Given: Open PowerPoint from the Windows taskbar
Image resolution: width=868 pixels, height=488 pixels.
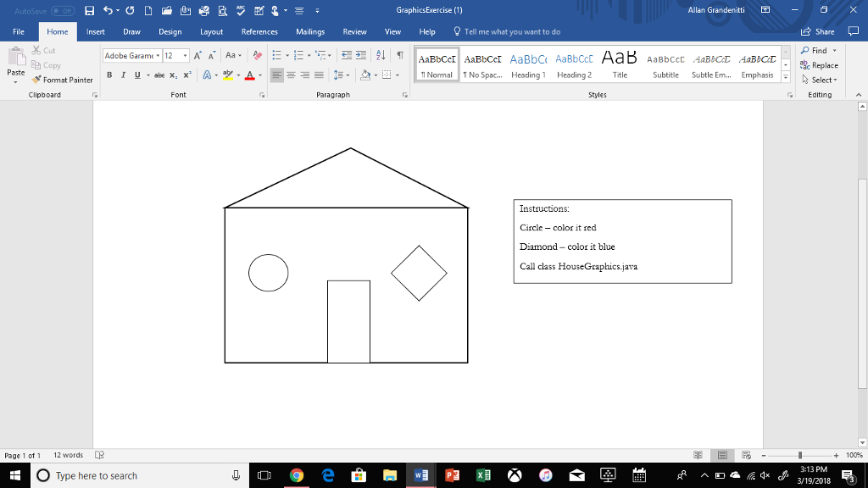Looking at the screenshot, I should 450,475.
